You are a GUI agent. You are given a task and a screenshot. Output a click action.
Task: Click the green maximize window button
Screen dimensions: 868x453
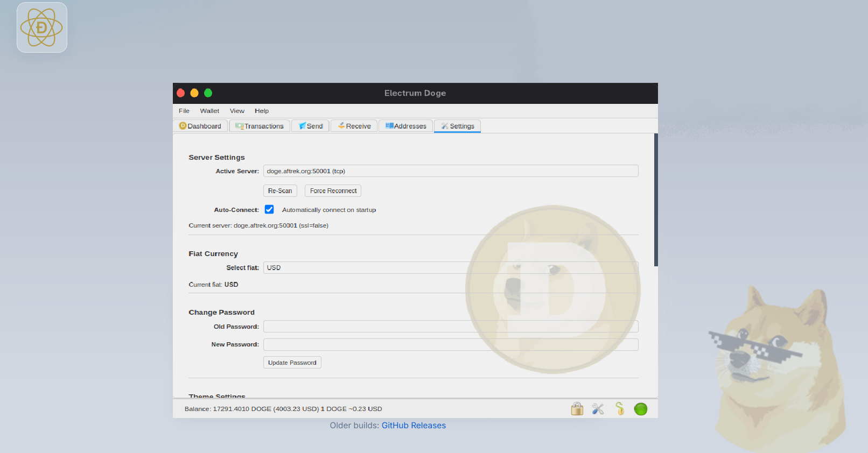208,93
